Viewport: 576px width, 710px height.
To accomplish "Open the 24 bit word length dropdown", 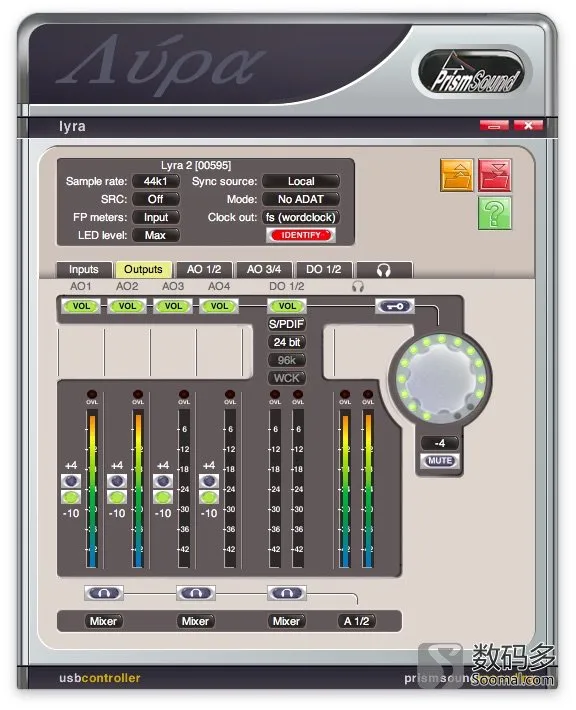I will [x=287, y=342].
